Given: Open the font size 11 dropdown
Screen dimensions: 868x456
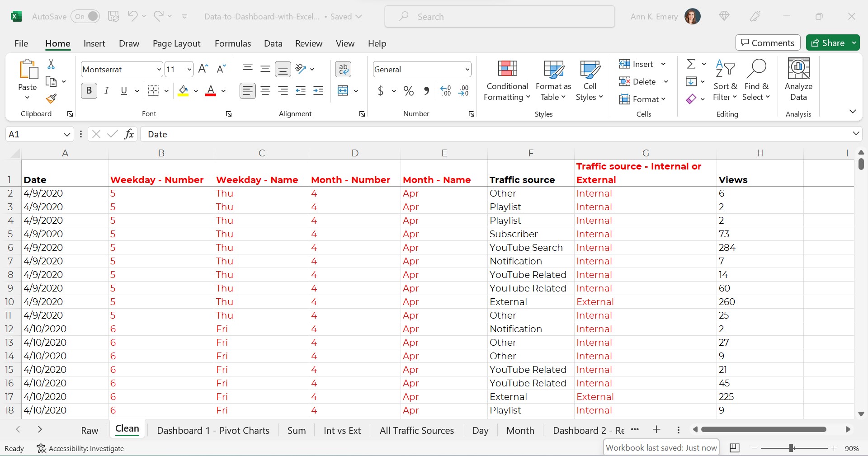Looking at the screenshot, I should point(189,69).
